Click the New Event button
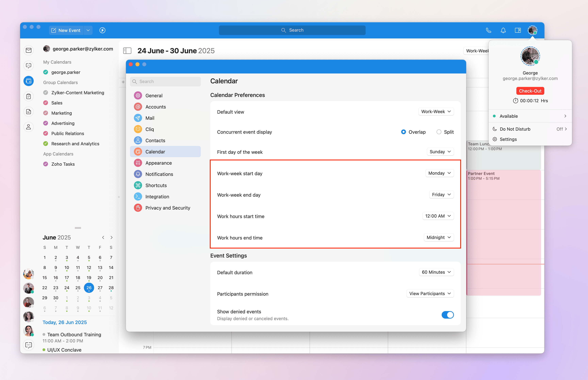 66,30
